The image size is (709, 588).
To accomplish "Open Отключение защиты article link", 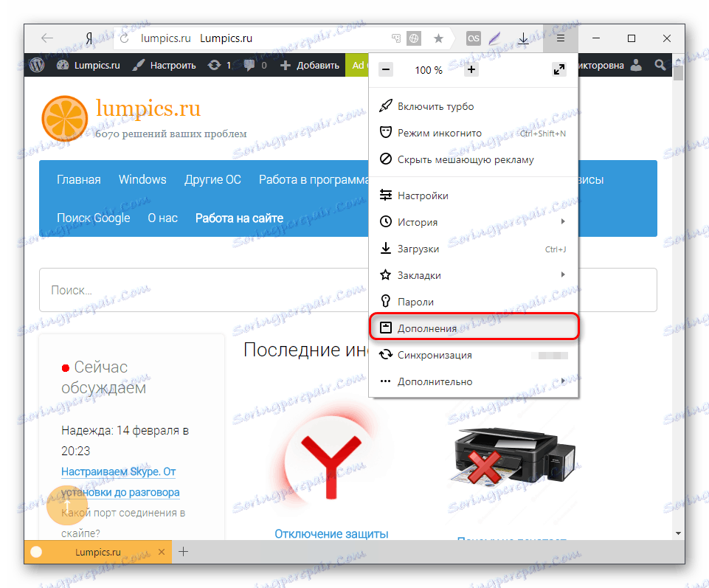I will (x=331, y=533).
